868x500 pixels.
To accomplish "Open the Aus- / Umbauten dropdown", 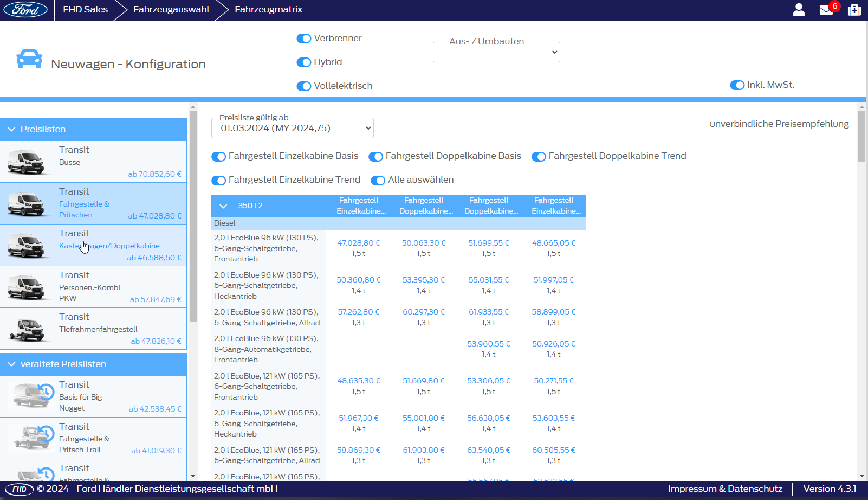I will click(496, 52).
